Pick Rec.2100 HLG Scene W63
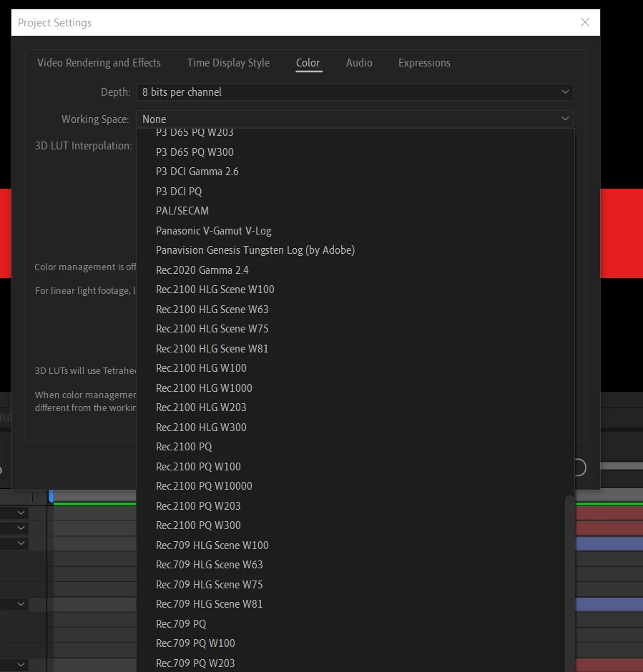Screen dimensions: 643x672 [x=355, y=310]
